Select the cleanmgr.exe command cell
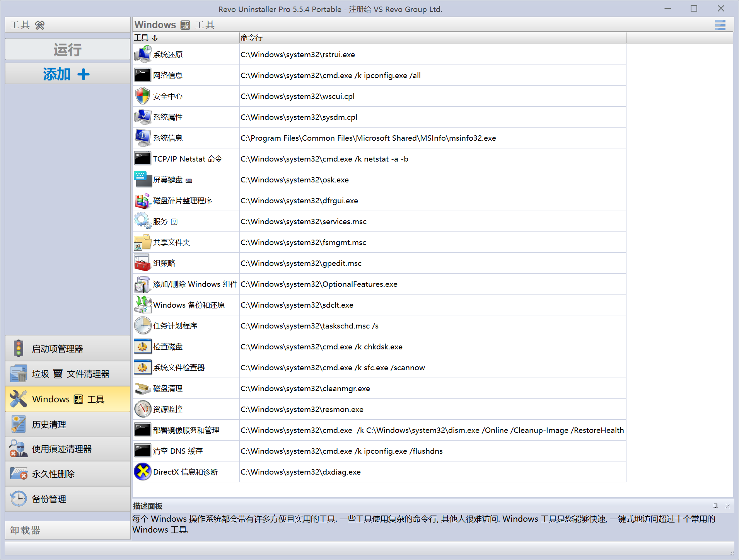 click(433, 388)
